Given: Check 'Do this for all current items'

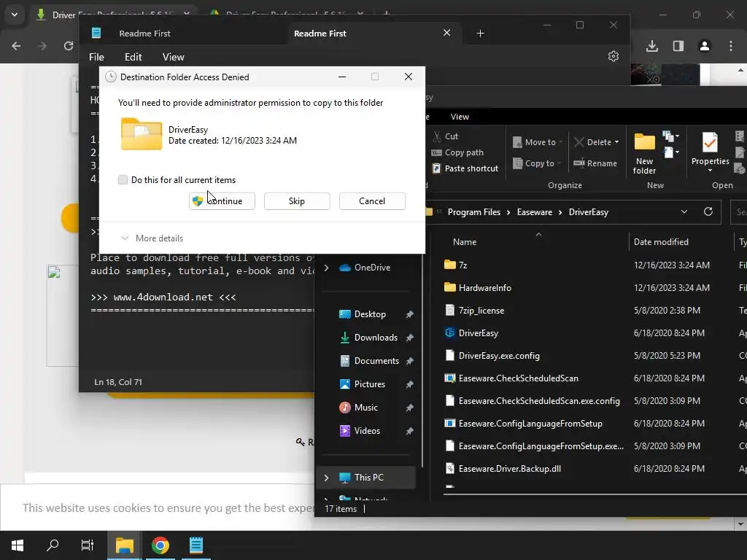Looking at the screenshot, I should [123, 180].
